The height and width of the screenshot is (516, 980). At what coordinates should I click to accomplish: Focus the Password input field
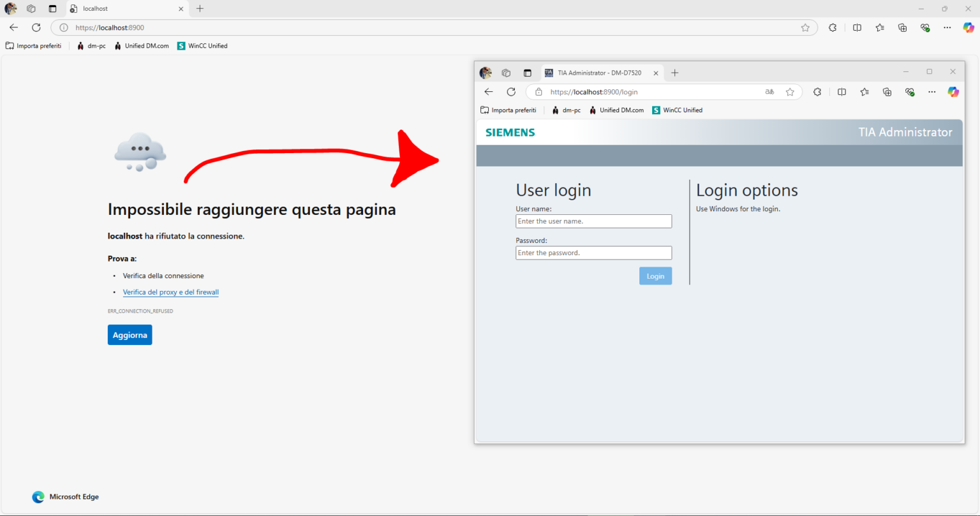point(593,253)
